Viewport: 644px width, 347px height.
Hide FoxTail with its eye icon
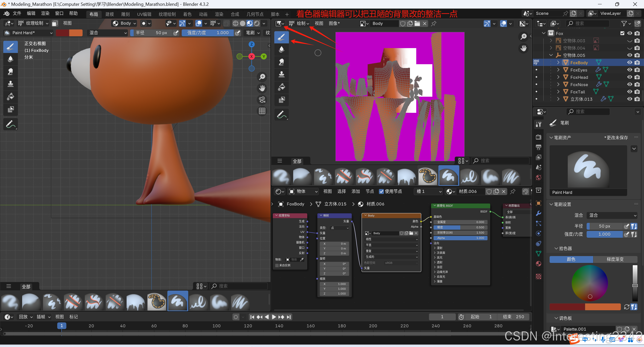click(x=629, y=92)
